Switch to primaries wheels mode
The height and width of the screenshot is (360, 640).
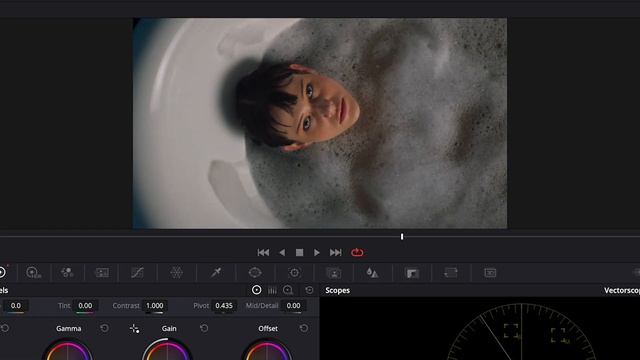(256, 290)
